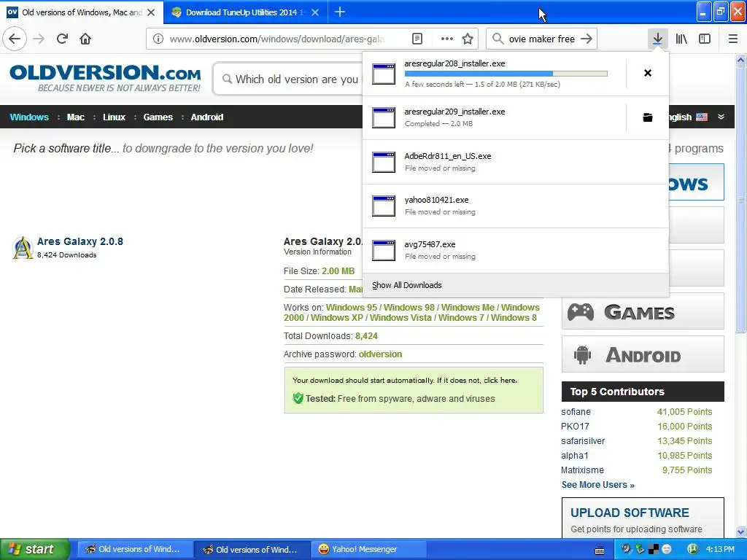Click the Games category button
747x560 pixels.
[643, 312]
